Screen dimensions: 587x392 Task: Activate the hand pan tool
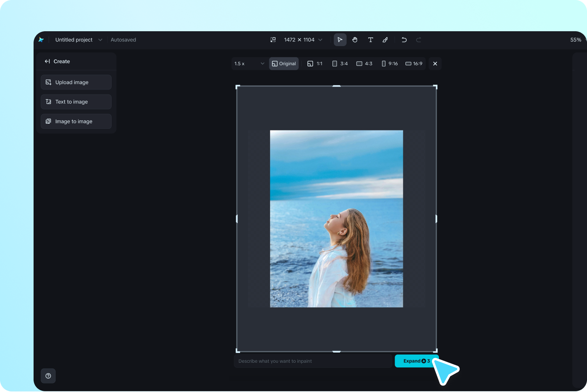[x=355, y=40]
